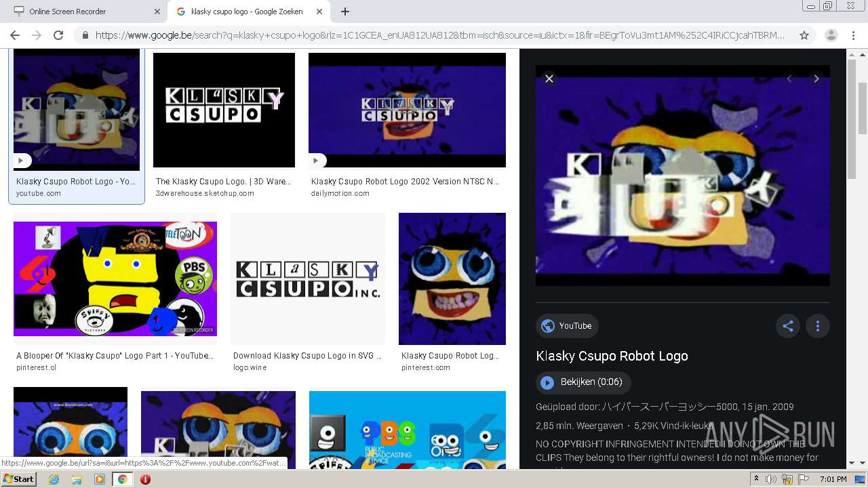The width and height of the screenshot is (868, 488).
Task: Open the Blooper Of Klasky Csupo thumbnail
Action: pyautogui.click(x=115, y=279)
